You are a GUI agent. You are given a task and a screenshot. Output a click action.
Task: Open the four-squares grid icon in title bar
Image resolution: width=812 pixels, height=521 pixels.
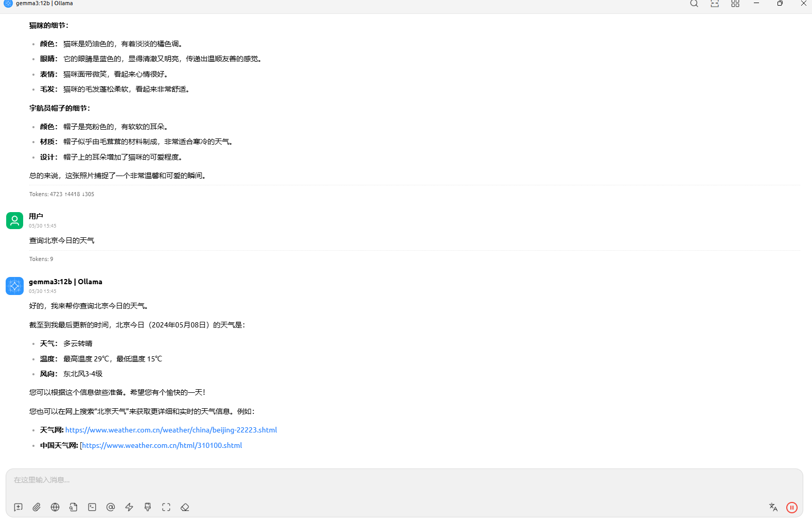(735, 4)
